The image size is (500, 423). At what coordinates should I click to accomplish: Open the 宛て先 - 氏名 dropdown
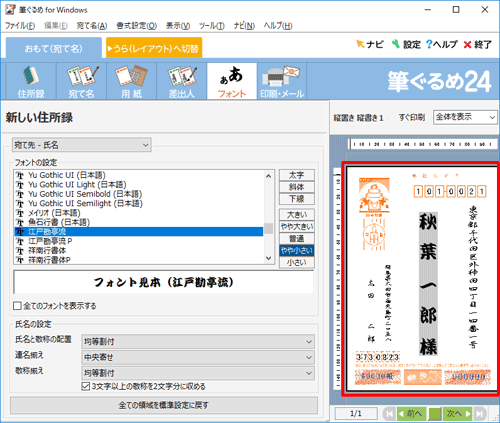[x=82, y=145]
